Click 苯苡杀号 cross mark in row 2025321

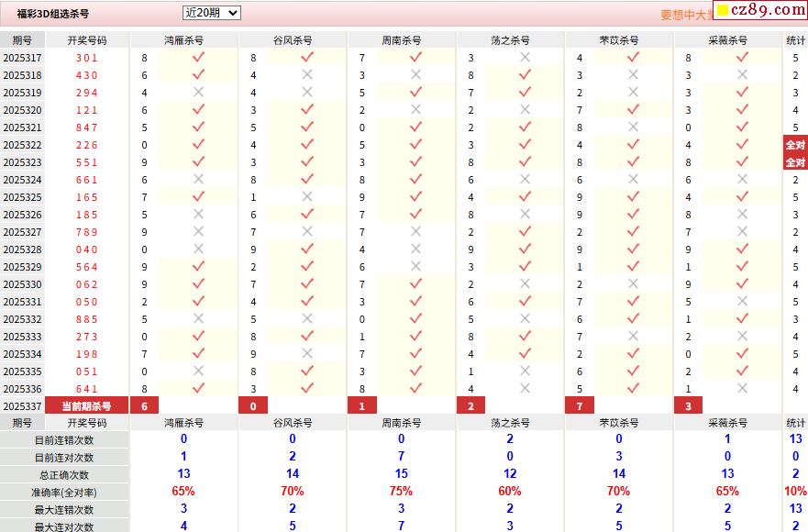pos(633,127)
